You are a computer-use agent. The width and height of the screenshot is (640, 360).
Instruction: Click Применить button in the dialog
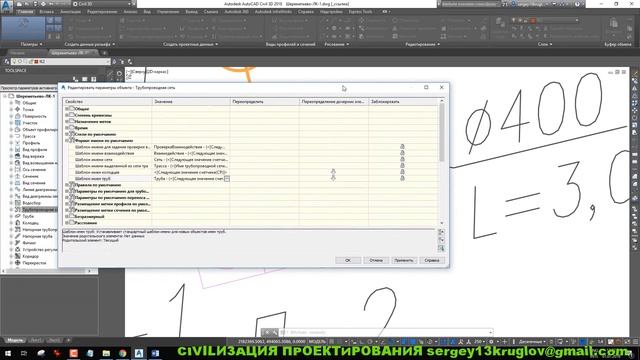(404, 260)
